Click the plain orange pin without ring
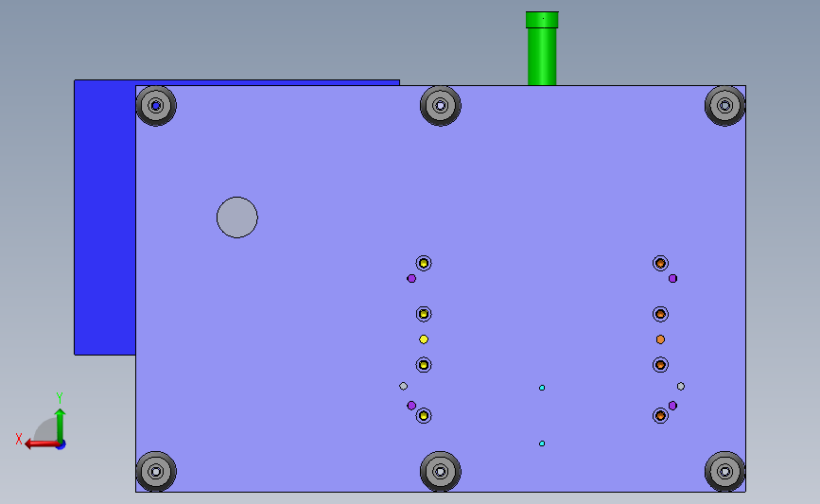The width and height of the screenshot is (820, 504). 660,339
